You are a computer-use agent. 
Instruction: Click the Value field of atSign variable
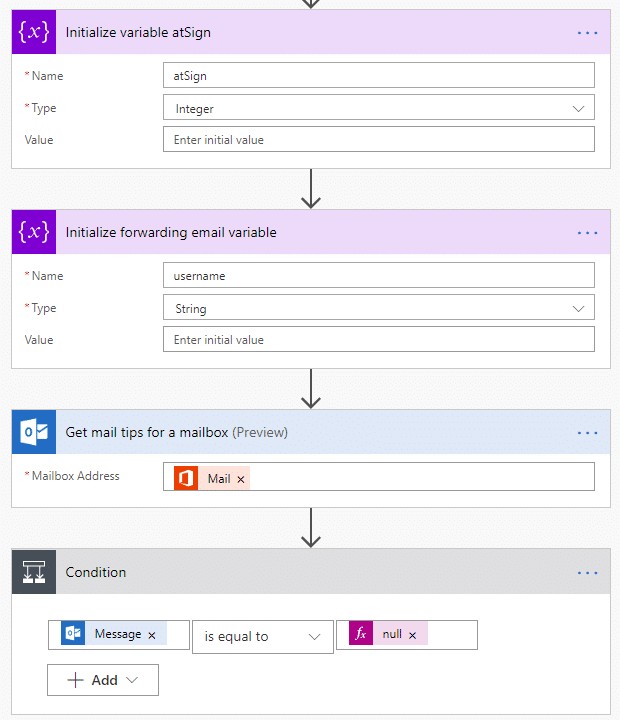[379, 139]
